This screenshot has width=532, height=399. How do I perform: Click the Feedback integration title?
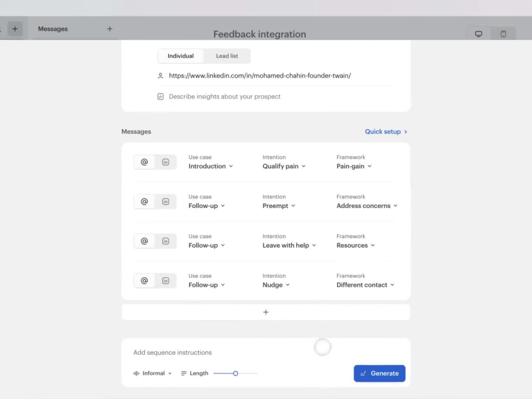pos(260,34)
